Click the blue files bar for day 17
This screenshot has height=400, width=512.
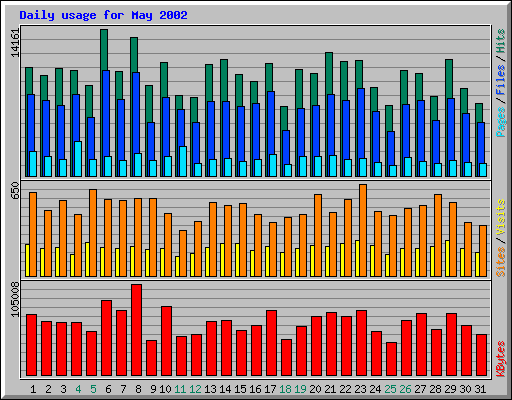pyautogui.click(x=271, y=123)
